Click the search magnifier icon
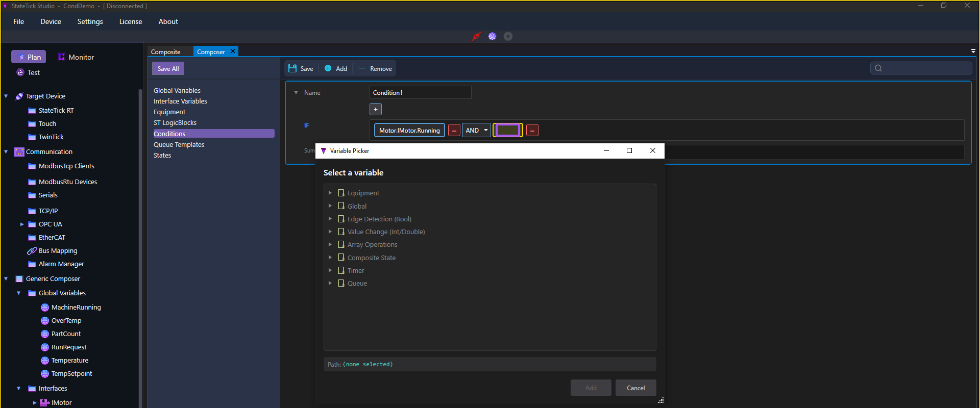Screen dimensions: 980x408 pyautogui.click(x=878, y=68)
